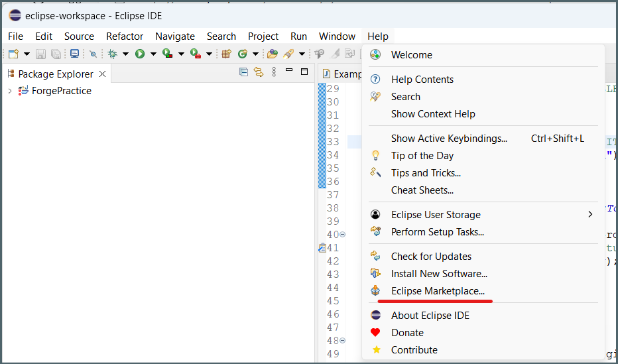
Task: Open Eclipse Marketplace from Help menu
Action: click(438, 290)
